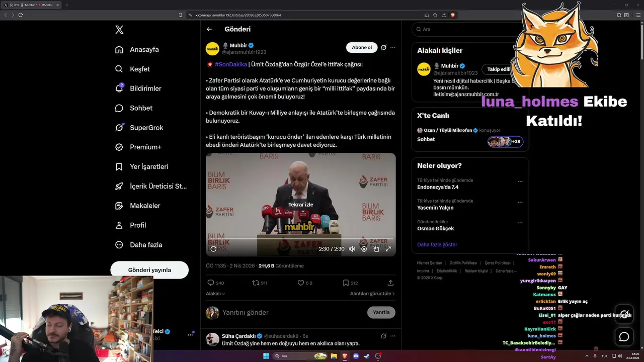Open Osman Gökçek trending topic
Image resolution: width=644 pixels, height=362 pixels.
point(436,229)
